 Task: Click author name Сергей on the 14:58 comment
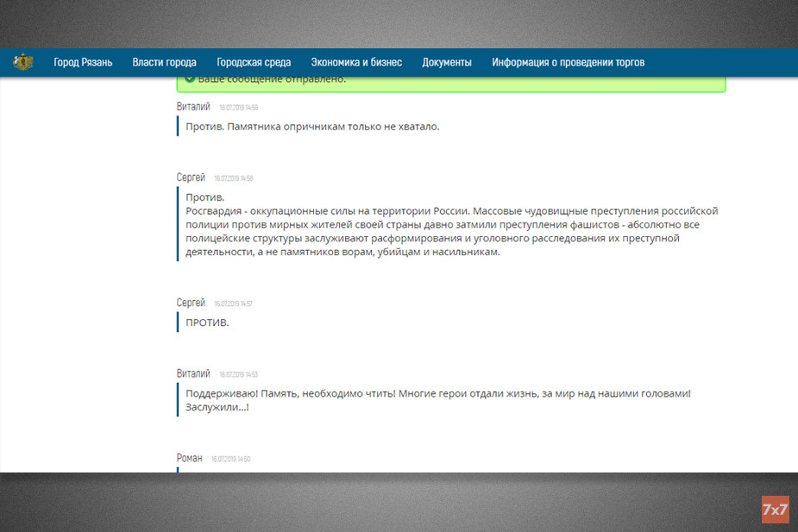click(191, 178)
